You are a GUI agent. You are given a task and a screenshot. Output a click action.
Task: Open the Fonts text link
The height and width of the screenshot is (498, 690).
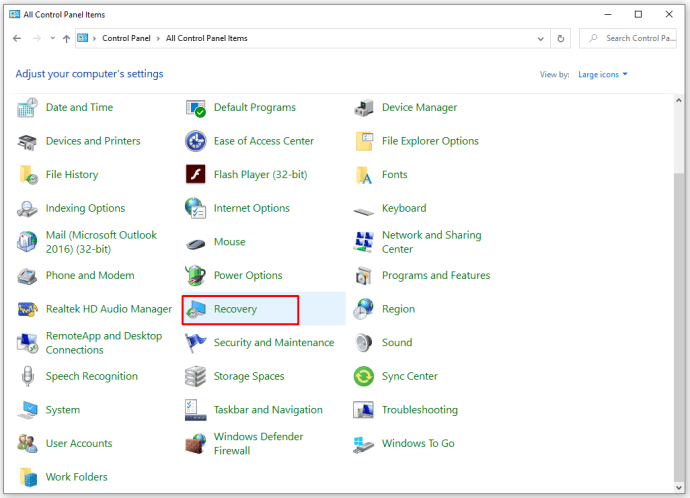coord(394,175)
